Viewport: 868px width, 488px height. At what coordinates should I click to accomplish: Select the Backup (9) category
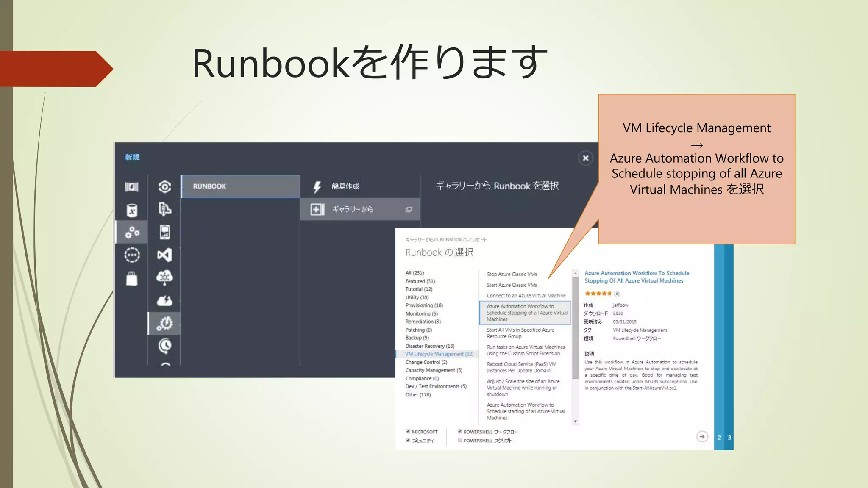click(417, 338)
